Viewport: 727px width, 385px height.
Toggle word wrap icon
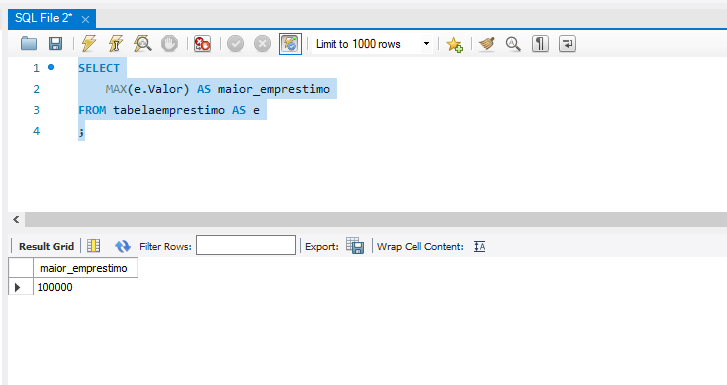[568, 44]
